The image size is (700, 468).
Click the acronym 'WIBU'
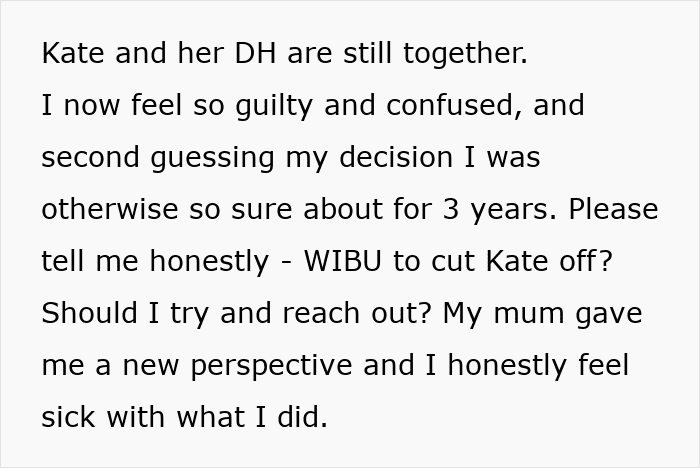click(x=342, y=260)
